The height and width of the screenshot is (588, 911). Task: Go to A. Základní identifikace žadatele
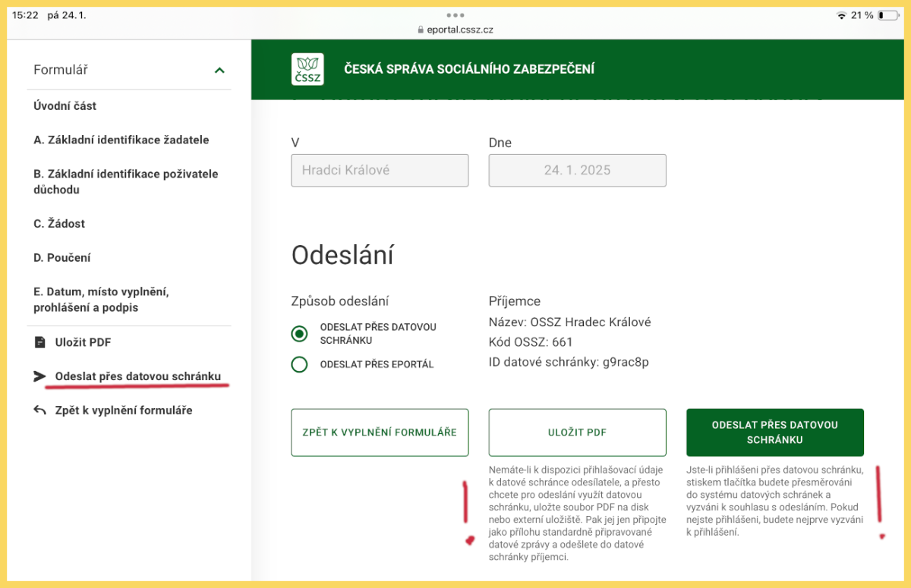(x=121, y=140)
